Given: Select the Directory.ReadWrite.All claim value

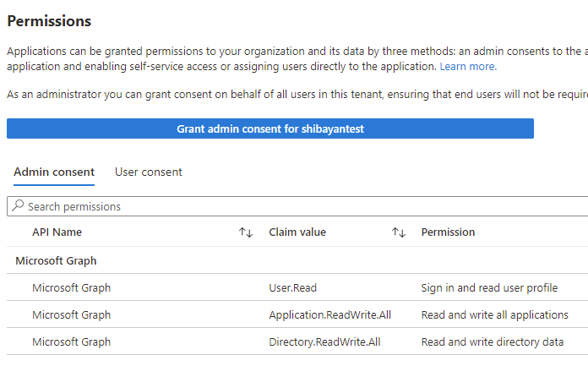Looking at the screenshot, I should tap(325, 342).
